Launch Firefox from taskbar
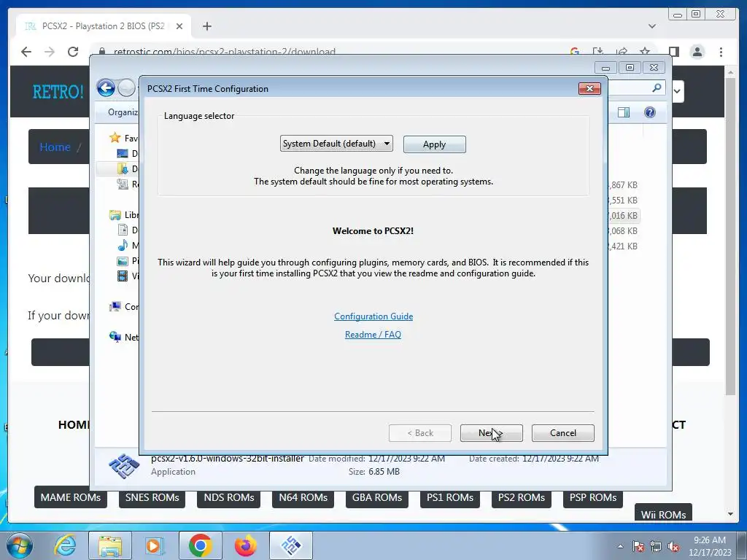 pos(245,545)
